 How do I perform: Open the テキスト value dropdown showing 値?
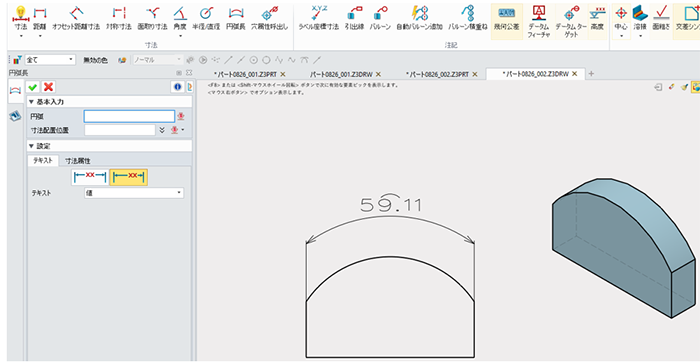pyautogui.click(x=134, y=193)
